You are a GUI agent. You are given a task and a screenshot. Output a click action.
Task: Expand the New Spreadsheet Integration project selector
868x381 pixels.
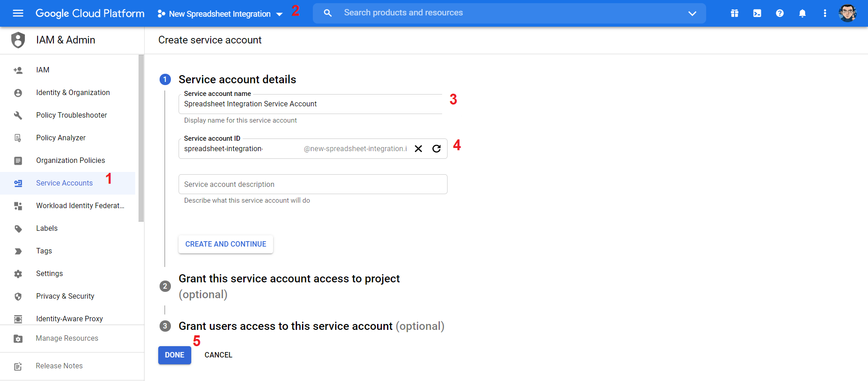pyautogui.click(x=220, y=14)
